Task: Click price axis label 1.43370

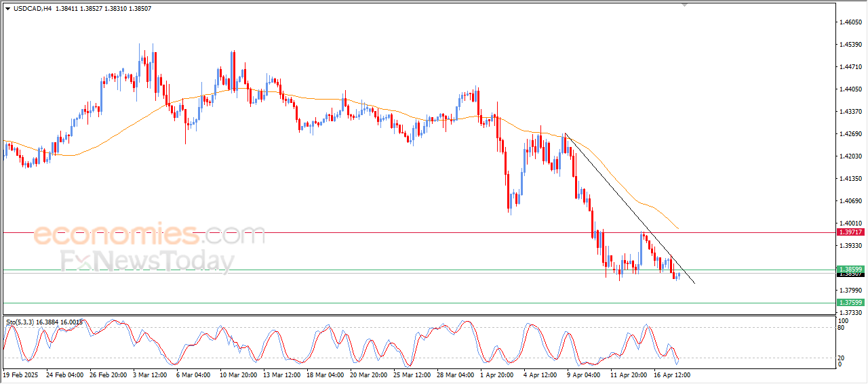Action: [x=851, y=112]
